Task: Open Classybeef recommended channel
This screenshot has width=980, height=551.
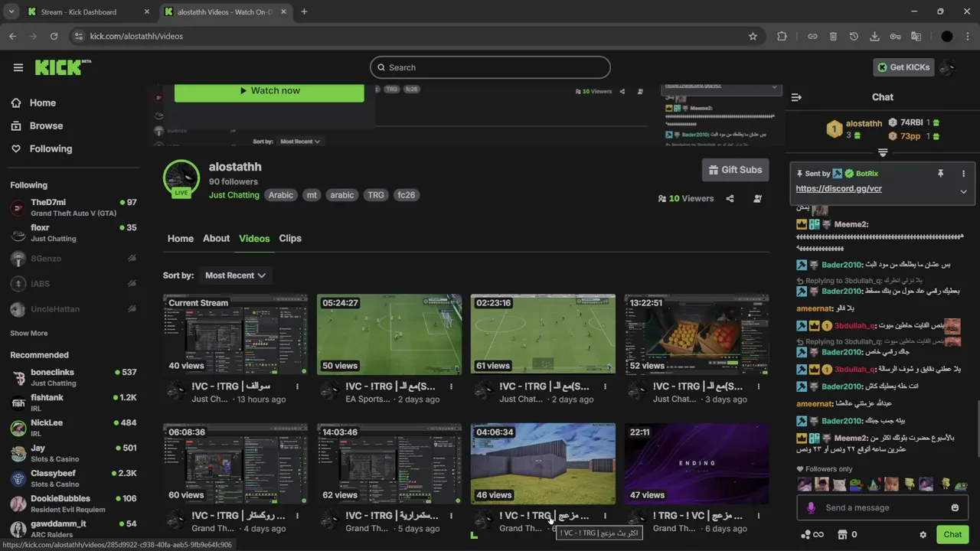Action: (x=73, y=478)
